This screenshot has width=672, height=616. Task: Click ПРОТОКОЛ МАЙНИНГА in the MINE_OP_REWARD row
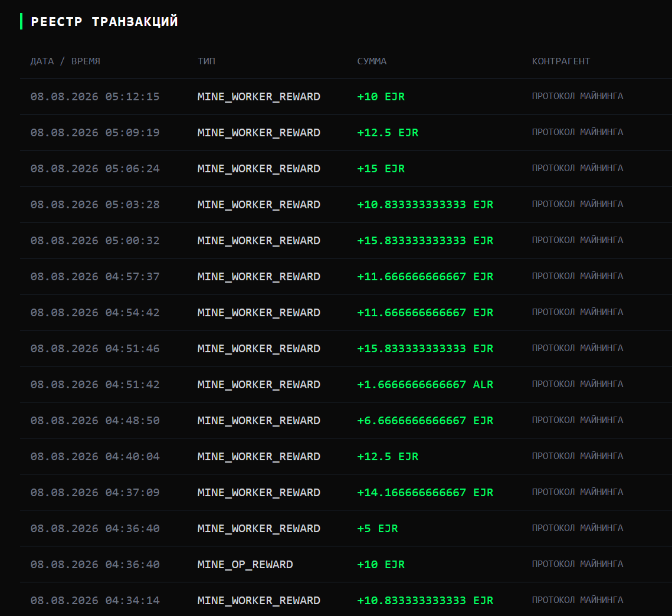click(578, 564)
